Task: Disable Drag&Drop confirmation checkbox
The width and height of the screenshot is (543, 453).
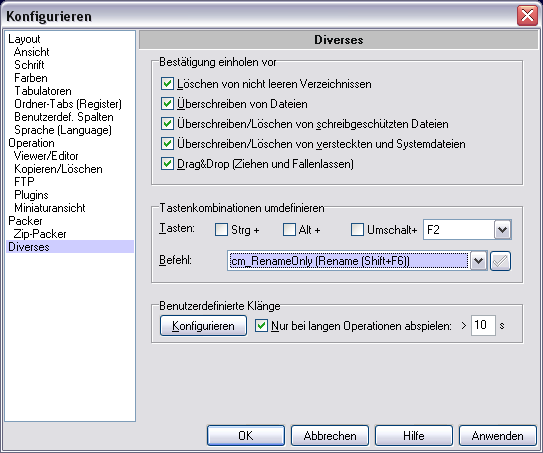Action: tap(167, 164)
